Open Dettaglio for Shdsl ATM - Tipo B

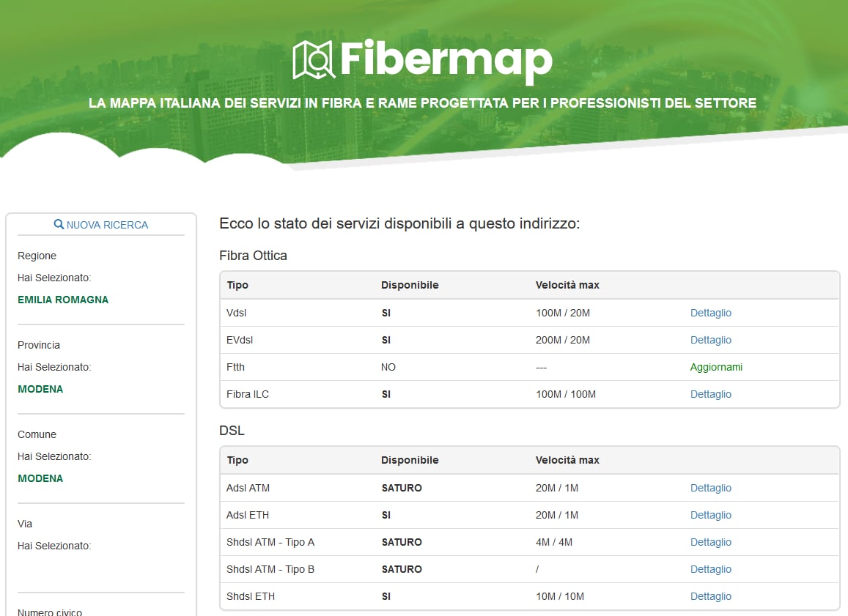pyautogui.click(x=711, y=569)
